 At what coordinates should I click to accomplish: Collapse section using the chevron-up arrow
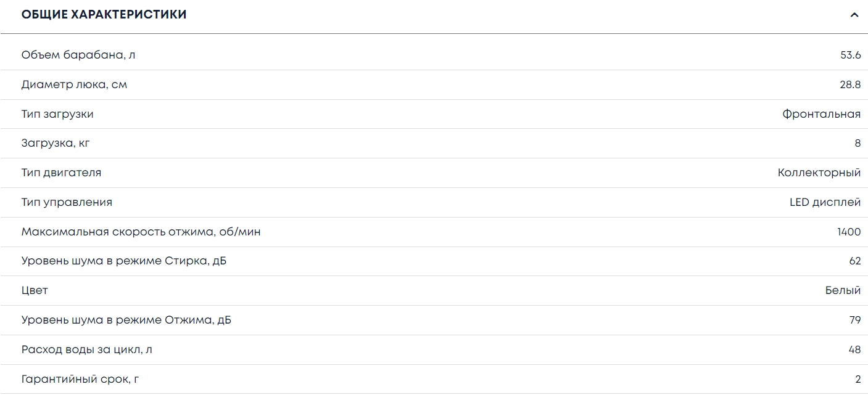click(x=854, y=15)
